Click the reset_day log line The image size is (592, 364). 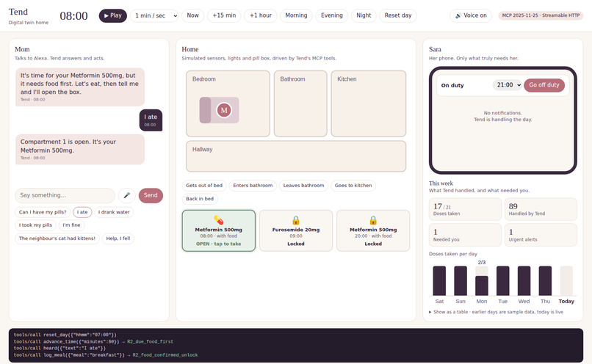coord(65,335)
